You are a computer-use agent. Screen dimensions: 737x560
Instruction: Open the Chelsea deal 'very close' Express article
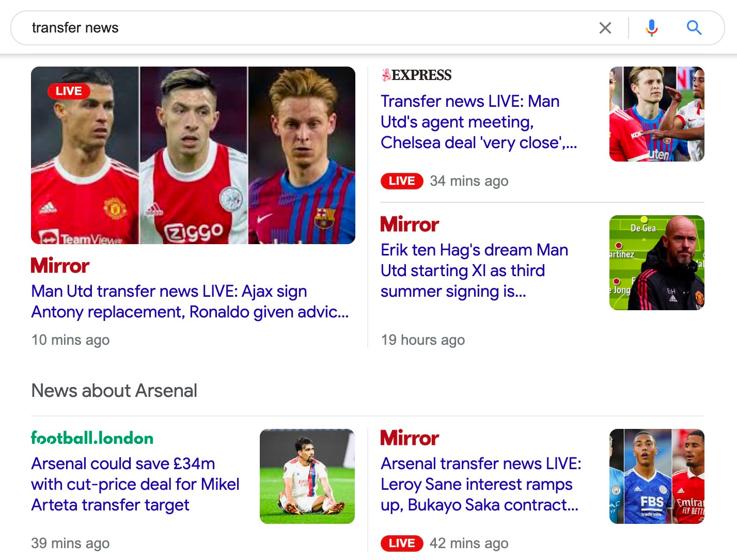470,122
